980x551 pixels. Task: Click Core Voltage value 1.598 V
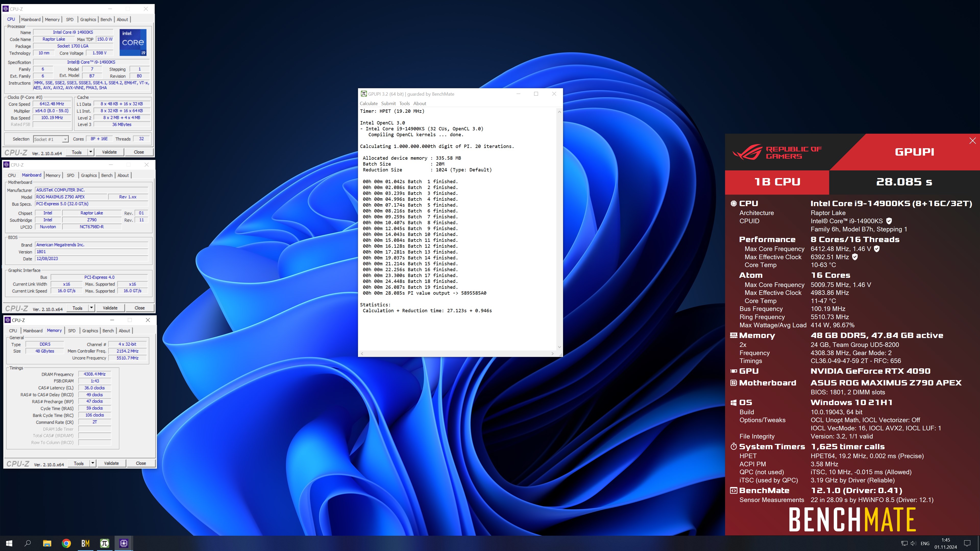coord(99,53)
